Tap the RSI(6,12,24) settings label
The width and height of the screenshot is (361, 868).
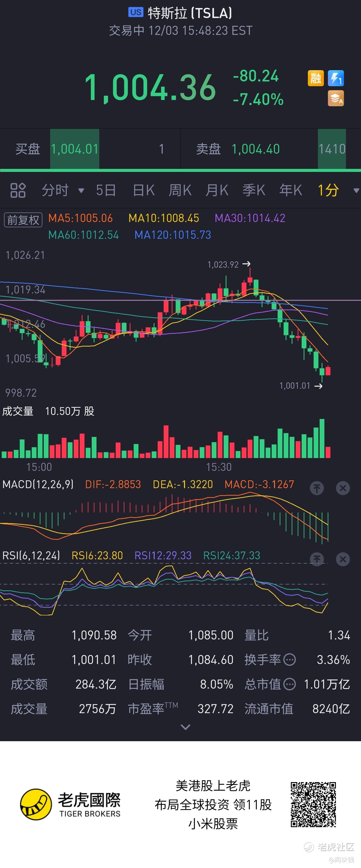coord(31,555)
